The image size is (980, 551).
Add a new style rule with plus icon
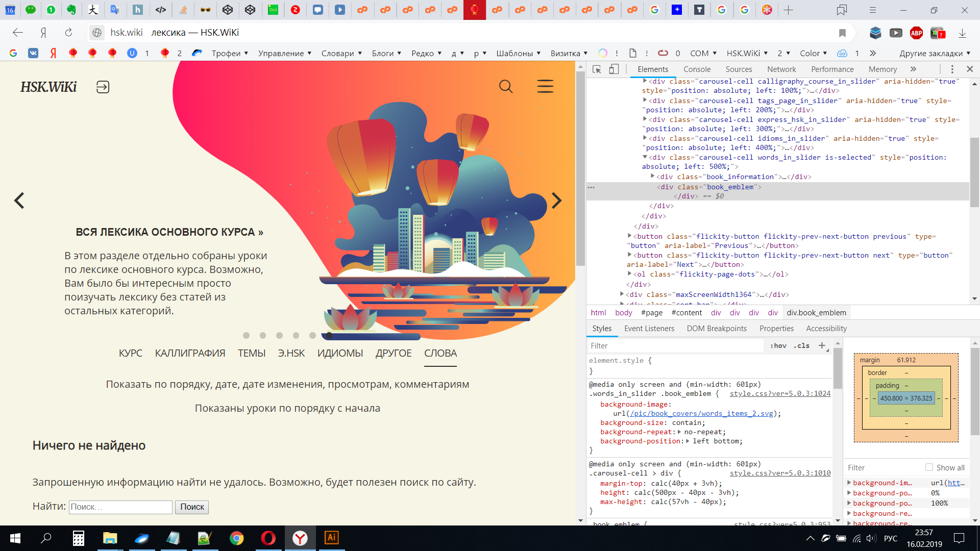[822, 346]
